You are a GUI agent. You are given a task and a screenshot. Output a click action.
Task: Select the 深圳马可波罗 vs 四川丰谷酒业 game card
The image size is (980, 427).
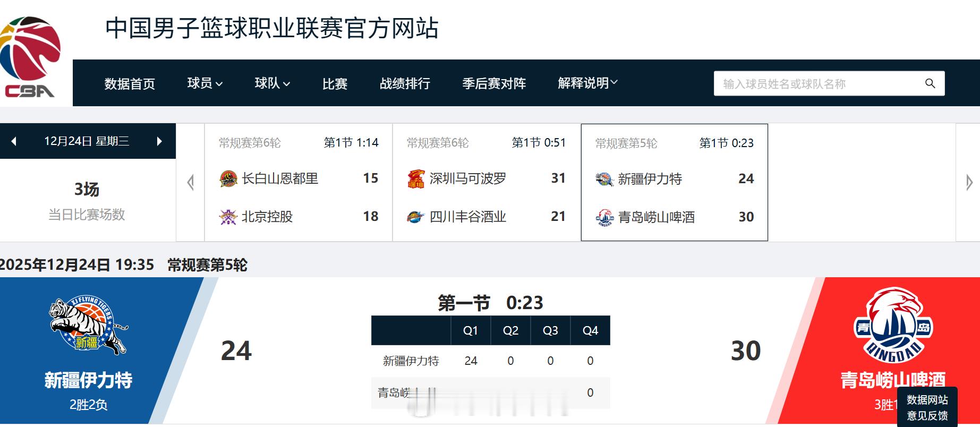point(487,182)
